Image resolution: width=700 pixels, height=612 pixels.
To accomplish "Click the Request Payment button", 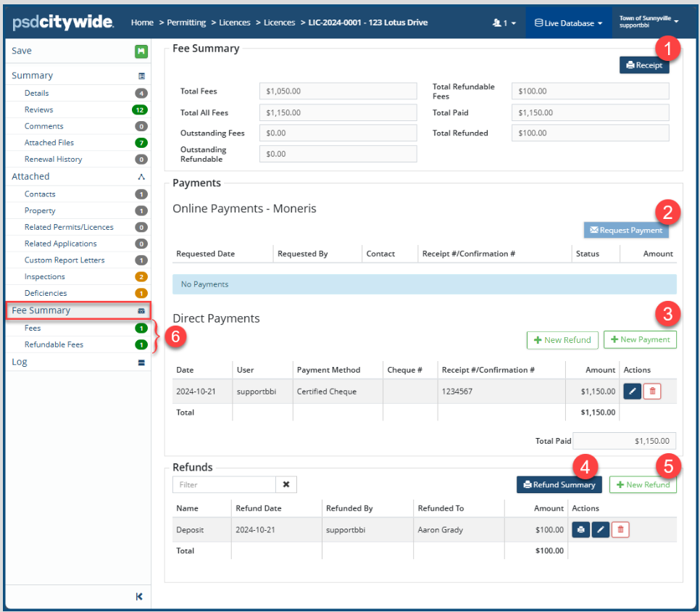I will pyautogui.click(x=626, y=231).
